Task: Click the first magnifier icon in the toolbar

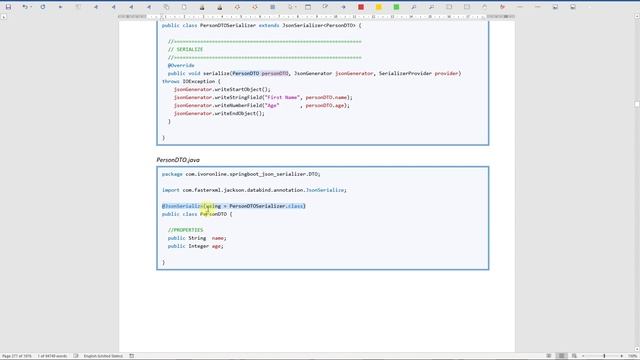Action: click(414, 7)
